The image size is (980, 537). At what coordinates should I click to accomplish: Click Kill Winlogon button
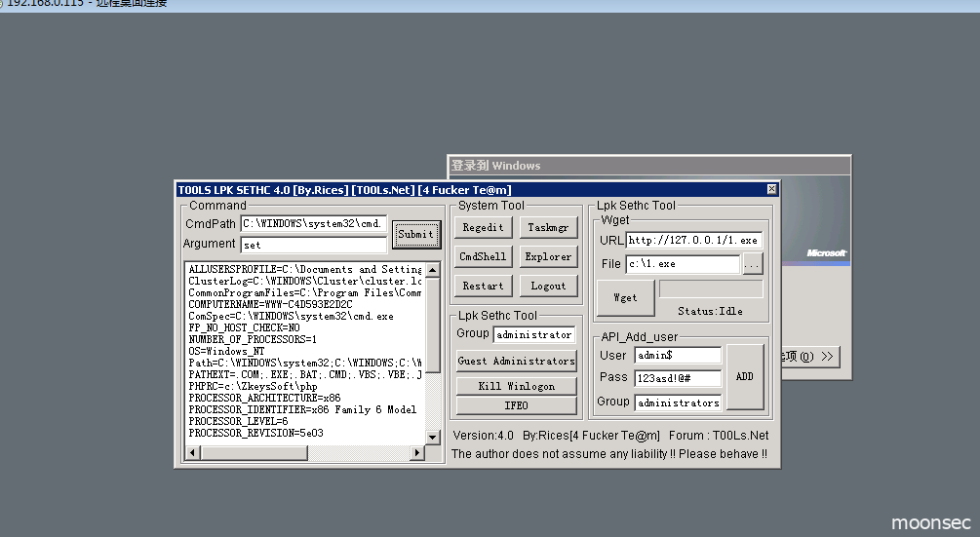pos(516,386)
